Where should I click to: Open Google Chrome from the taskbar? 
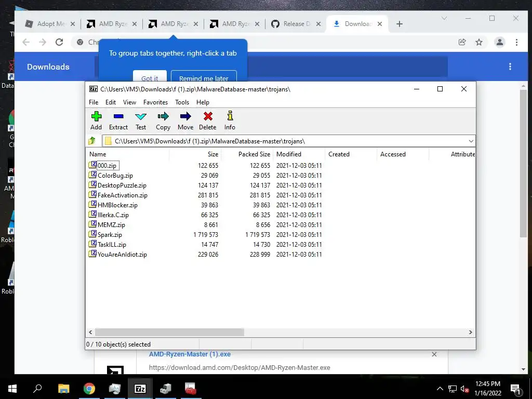pos(89,389)
